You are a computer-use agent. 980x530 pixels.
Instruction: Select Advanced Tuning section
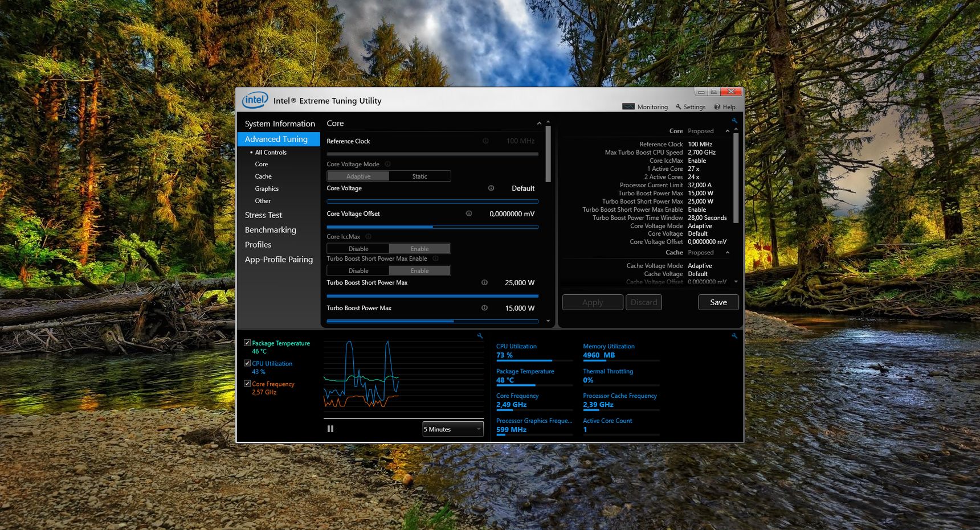279,139
